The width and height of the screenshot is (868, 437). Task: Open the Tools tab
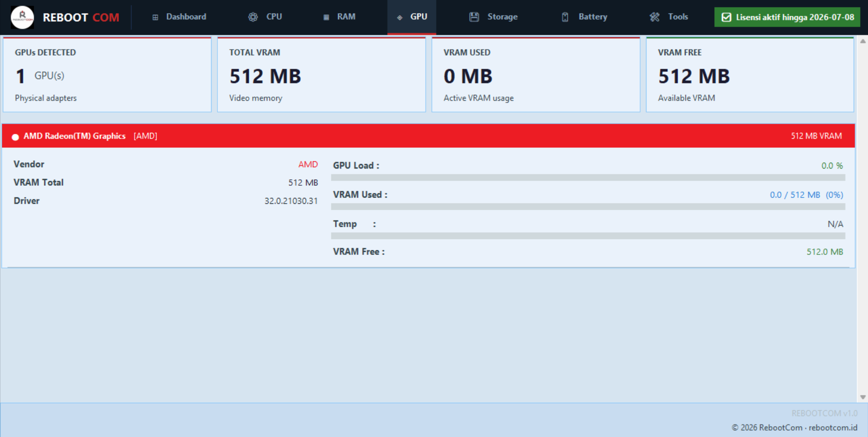click(669, 17)
